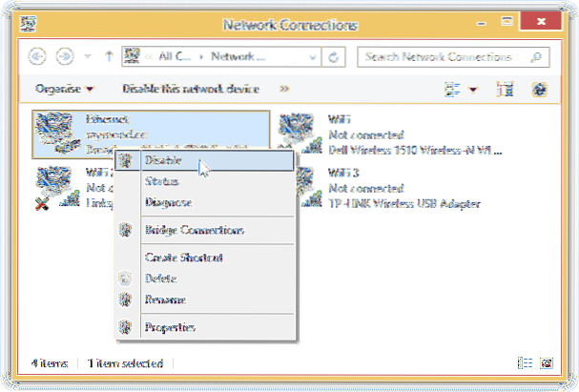Screen dimensions: 579x392
Task: Minimize the Network Connections window
Action: 481,23
